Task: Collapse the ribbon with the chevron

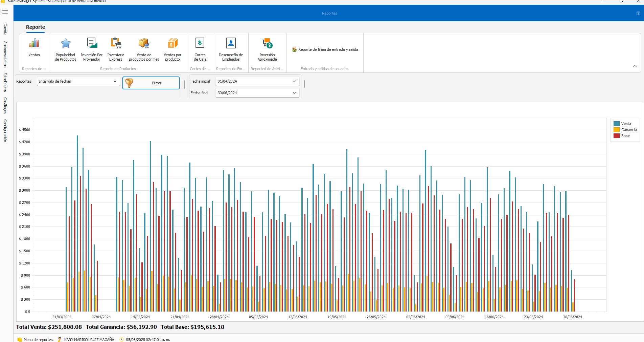Action: (x=635, y=66)
